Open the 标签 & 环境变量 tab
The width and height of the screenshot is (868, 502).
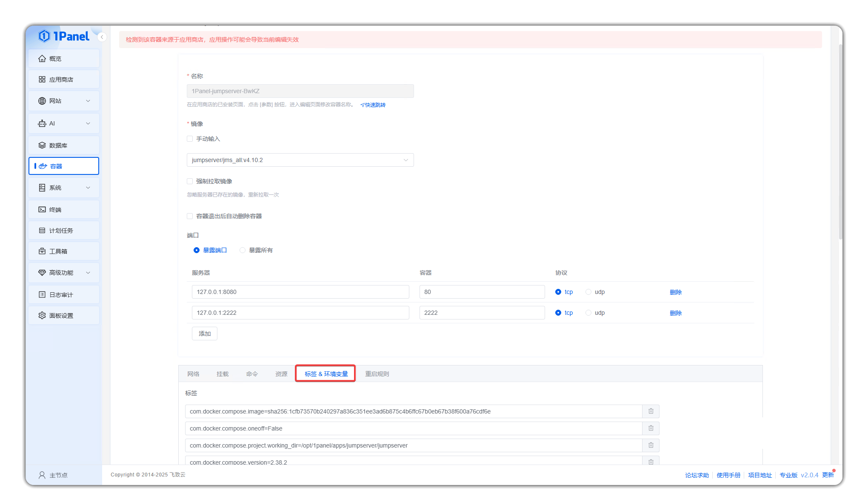[326, 374]
